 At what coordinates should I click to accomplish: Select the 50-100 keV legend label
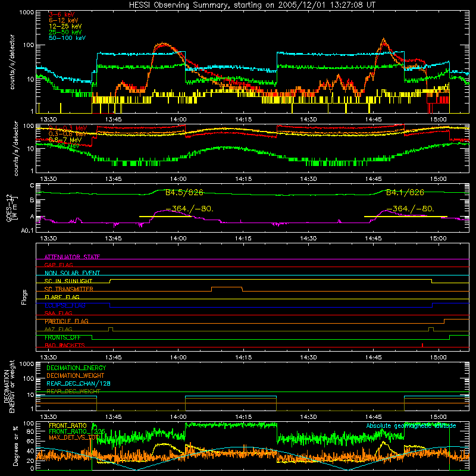click(x=67, y=38)
